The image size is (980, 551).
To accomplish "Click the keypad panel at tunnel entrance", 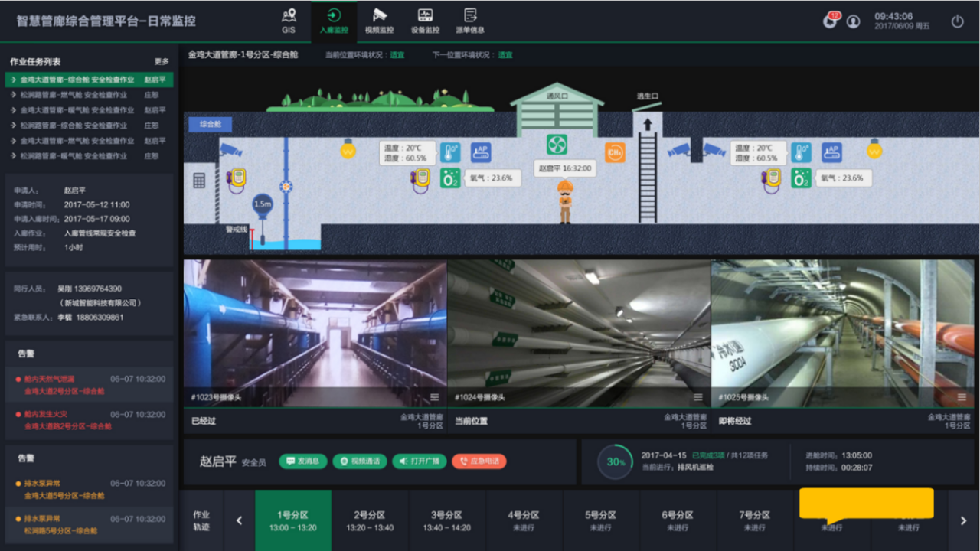I will click(199, 181).
